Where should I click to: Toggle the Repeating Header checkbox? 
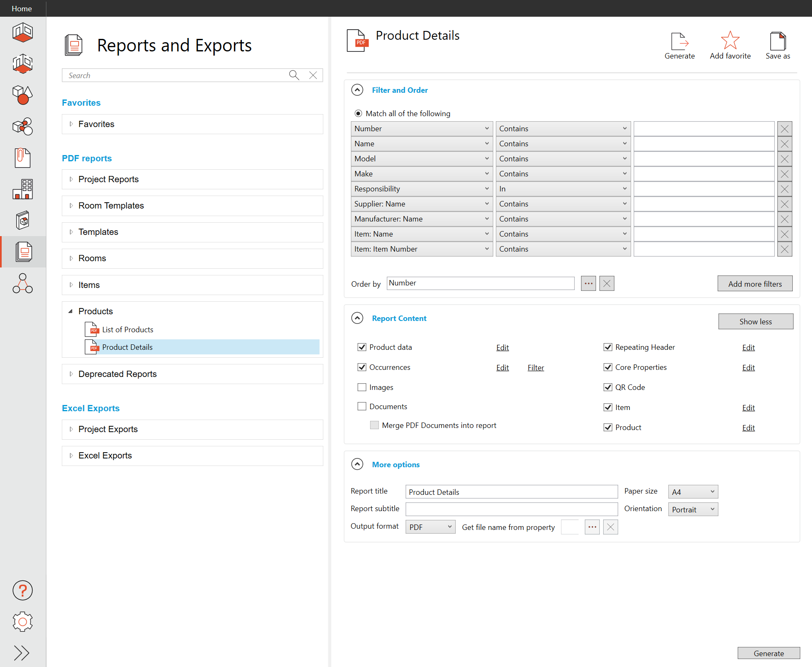pyautogui.click(x=608, y=347)
